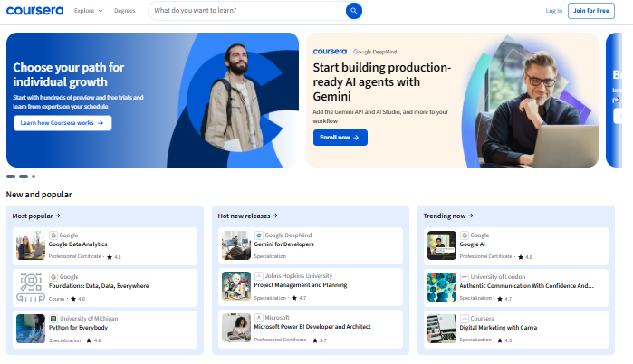Click the star rating on Google Data Analytics
Viewport: 633px width, 364px height.
113,257
